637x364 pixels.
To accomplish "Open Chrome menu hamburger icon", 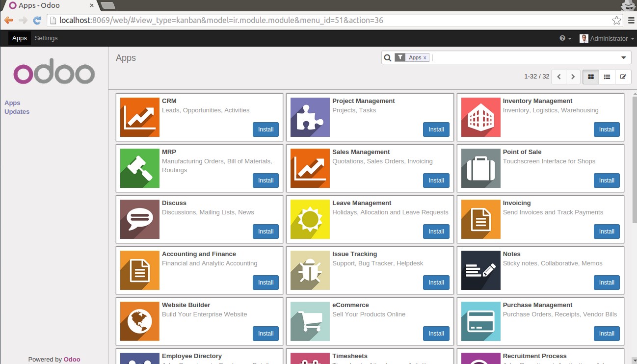I will pos(632,20).
